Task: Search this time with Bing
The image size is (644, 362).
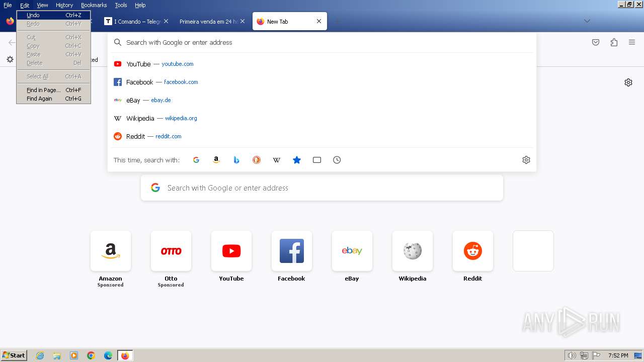Action: (236, 160)
